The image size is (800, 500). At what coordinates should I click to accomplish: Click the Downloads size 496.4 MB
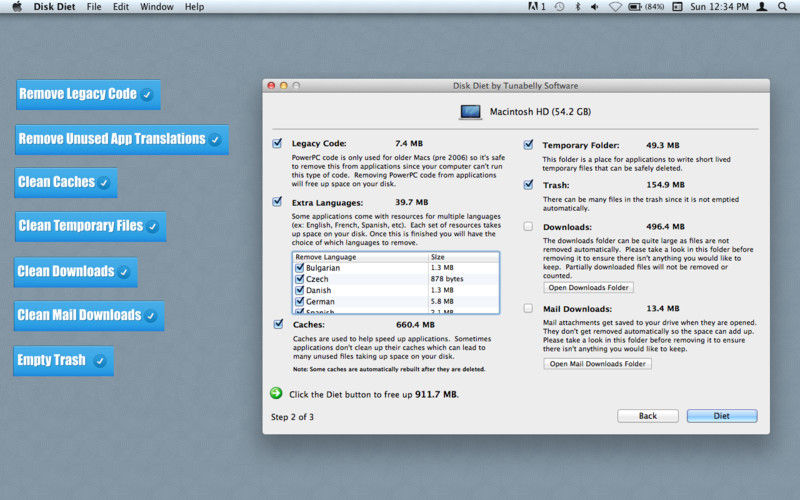[665, 227]
